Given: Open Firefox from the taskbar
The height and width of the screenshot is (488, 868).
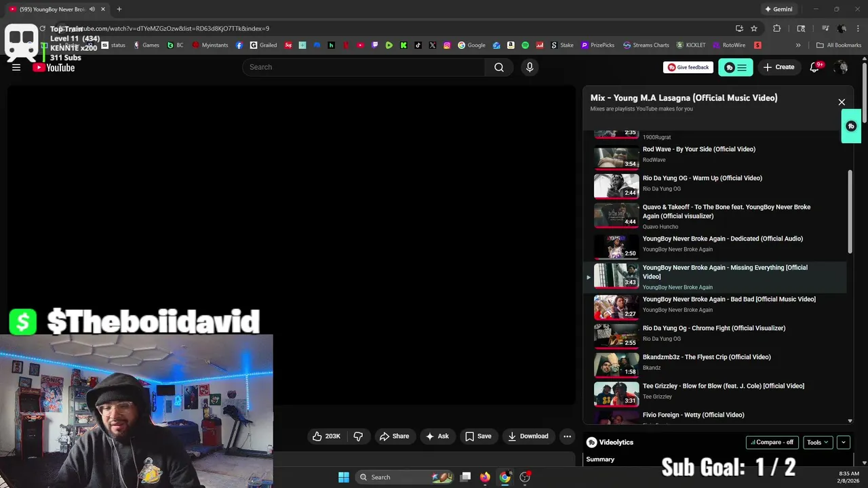Looking at the screenshot, I should pyautogui.click(x=485, y=477).
